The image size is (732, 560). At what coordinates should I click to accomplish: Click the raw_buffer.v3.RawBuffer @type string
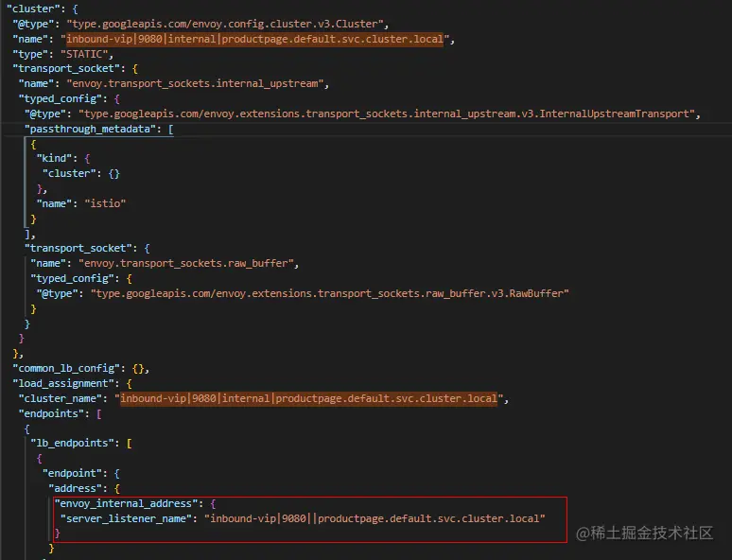point(329,293)
